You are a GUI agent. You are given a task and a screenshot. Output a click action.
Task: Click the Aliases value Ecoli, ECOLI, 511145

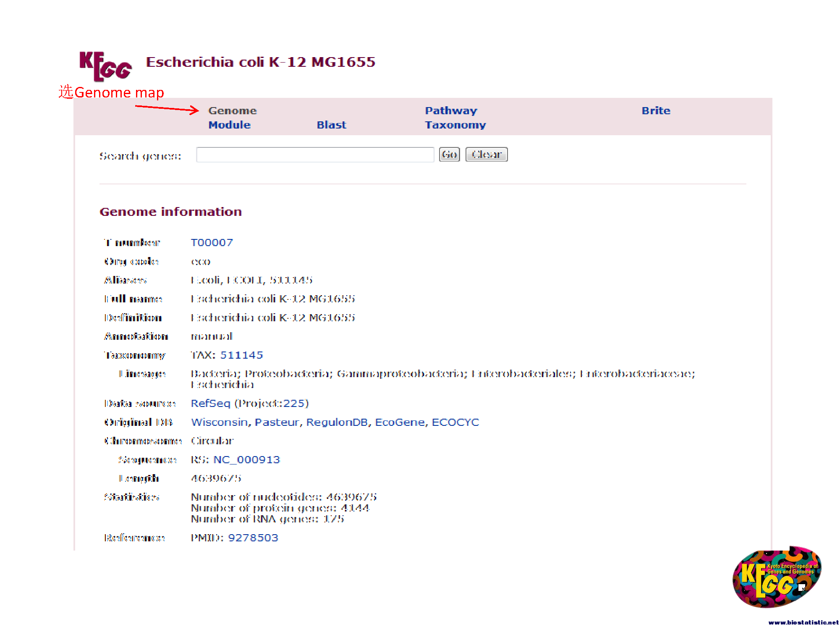click(x=251, y=280)
